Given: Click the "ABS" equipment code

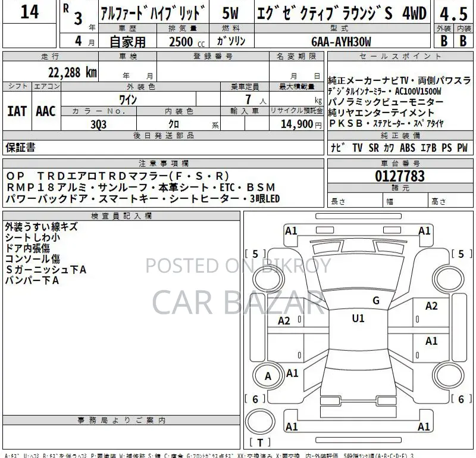Looking at the screenshot, I should coord(407,148).
